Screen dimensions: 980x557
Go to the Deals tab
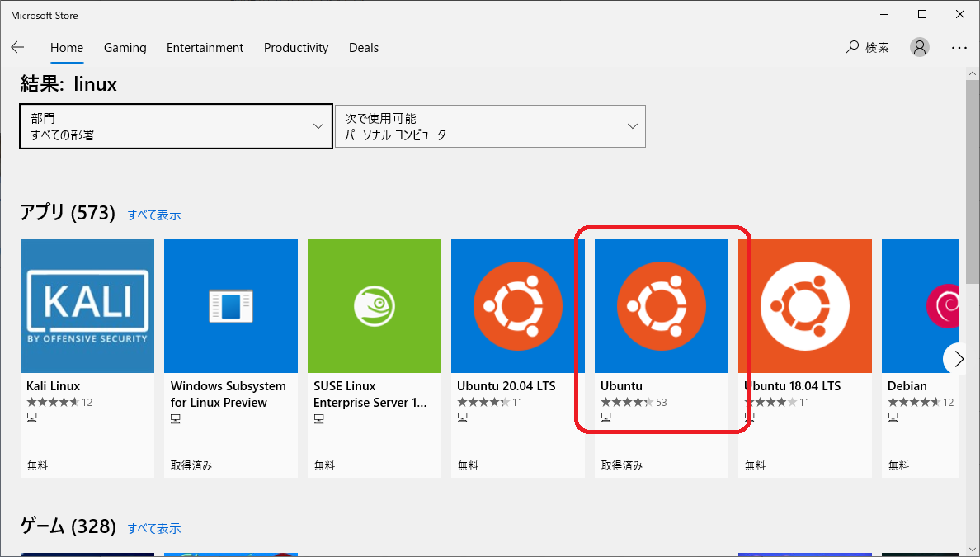coord(364,48)
